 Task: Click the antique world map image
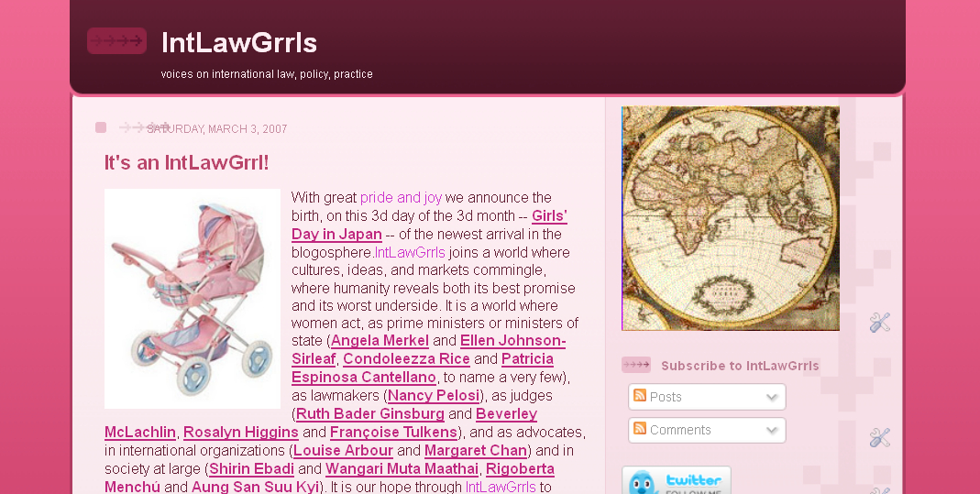click(x=730, y=218)
